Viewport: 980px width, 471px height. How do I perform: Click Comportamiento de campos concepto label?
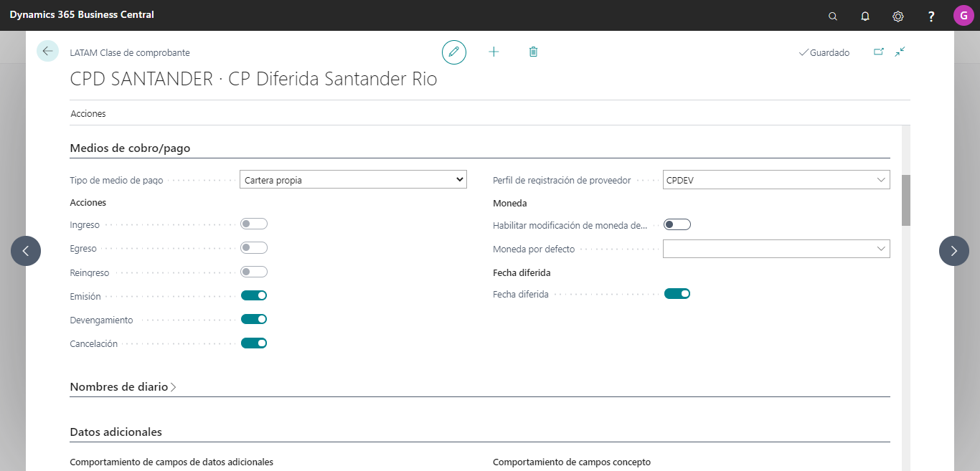pos(572,462)
